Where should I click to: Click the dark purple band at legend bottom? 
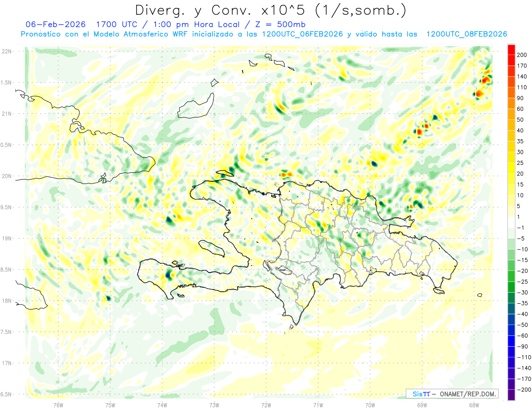coord(511,395)
